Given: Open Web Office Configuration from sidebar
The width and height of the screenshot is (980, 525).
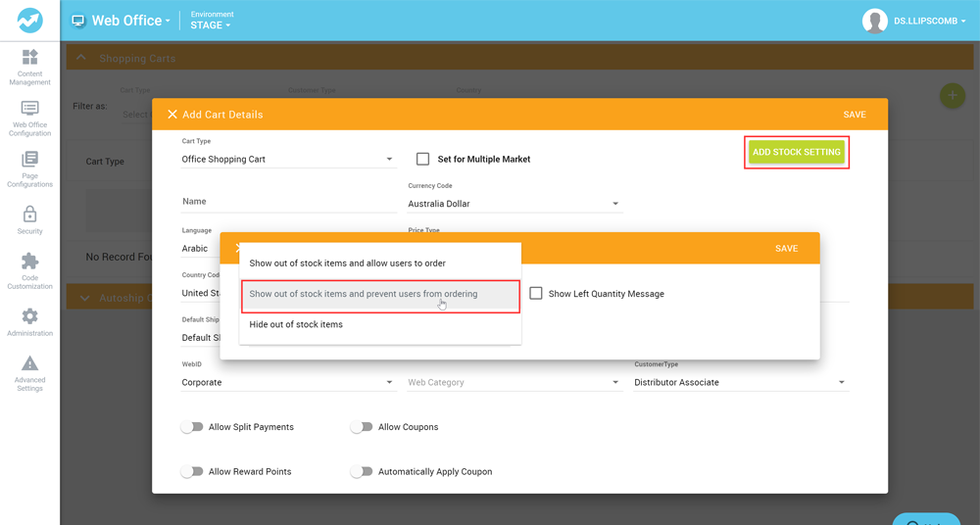Looking at the screenshot, I should pyautogui.click(x=29, y=109).
